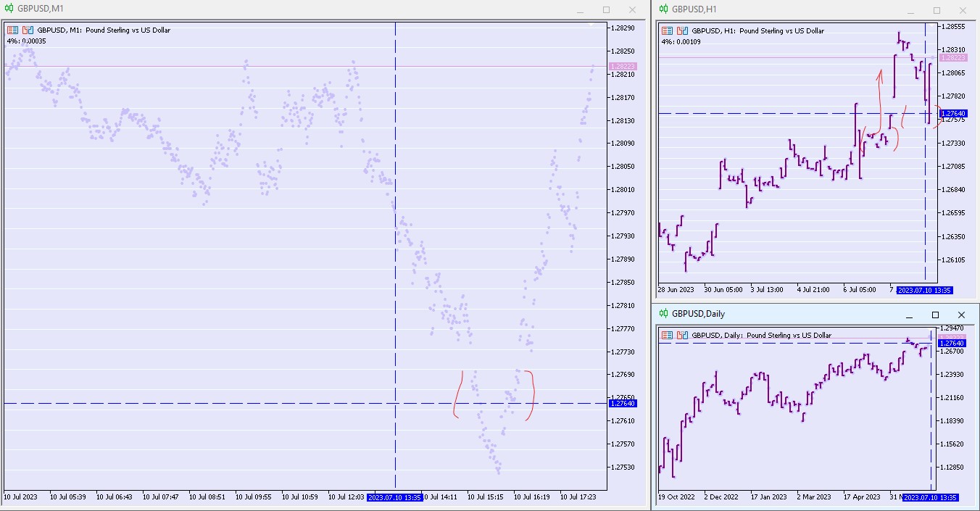
Task: Open one-click trading panel in H1 chart
Action: pyautogui.click(x=667, y=31)
